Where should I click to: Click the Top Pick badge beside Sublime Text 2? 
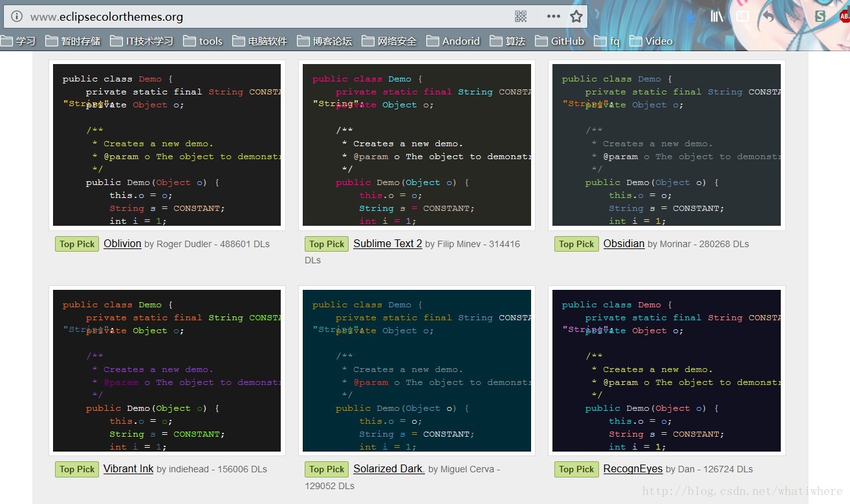coord(327,244)
